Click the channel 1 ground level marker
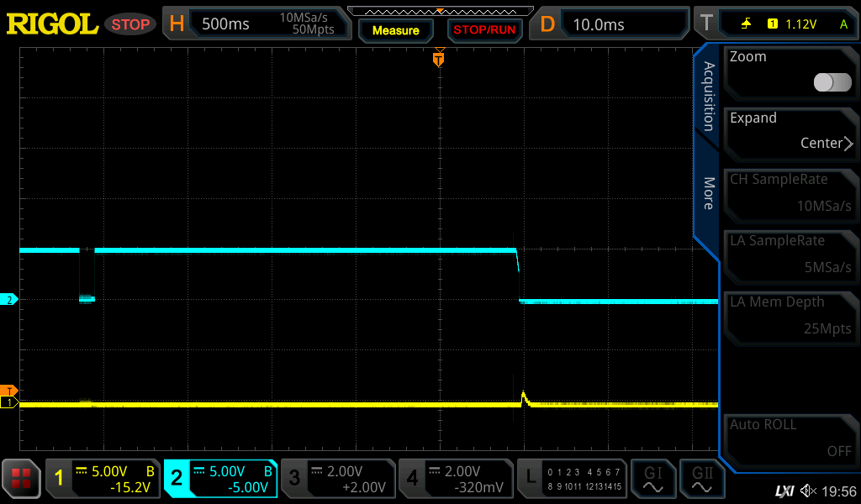Viewport: 861px width, 504px height. pyautogui.click(x=9, y=402)
